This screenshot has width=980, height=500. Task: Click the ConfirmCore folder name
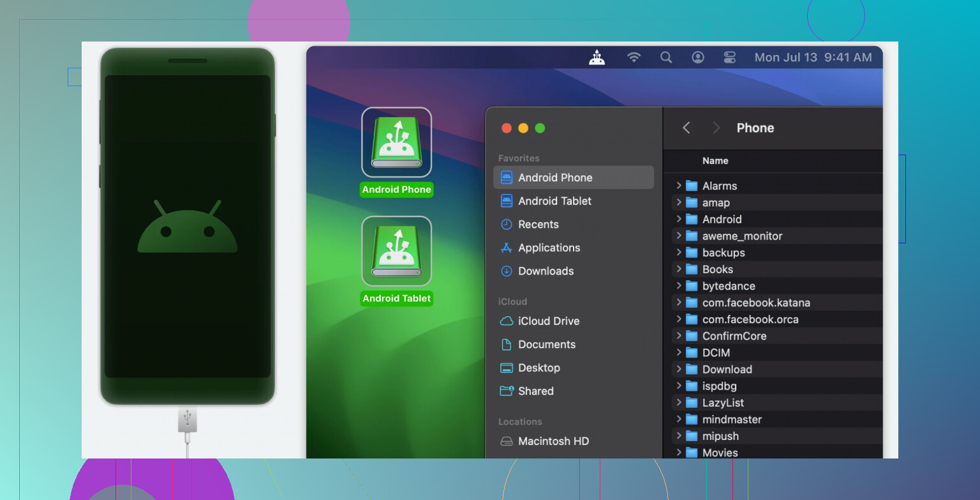tap(734, 336)
